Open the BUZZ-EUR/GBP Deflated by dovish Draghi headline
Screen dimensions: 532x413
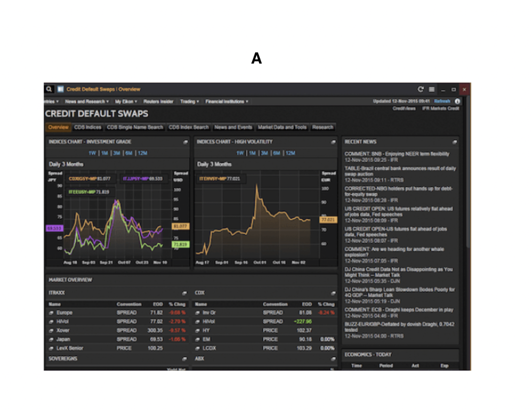(x=399, y=327)
